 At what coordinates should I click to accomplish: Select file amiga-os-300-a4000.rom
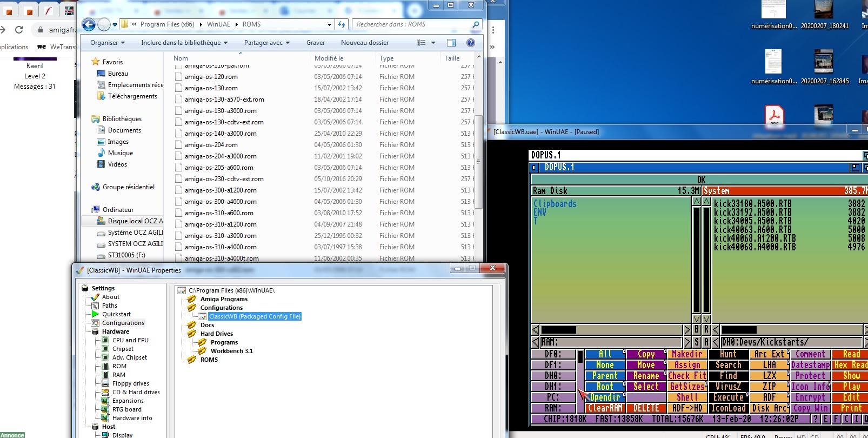[221, 202]
